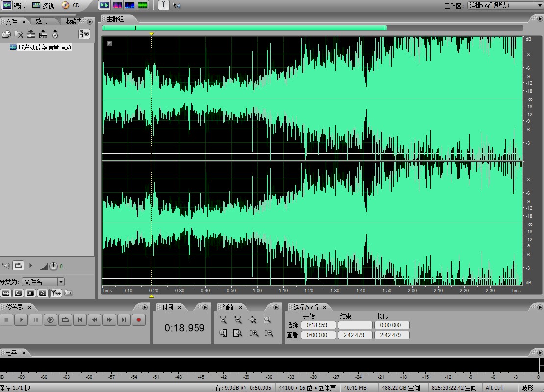
Task: Select the time selection I-beam tool
Action: (163, 5)
